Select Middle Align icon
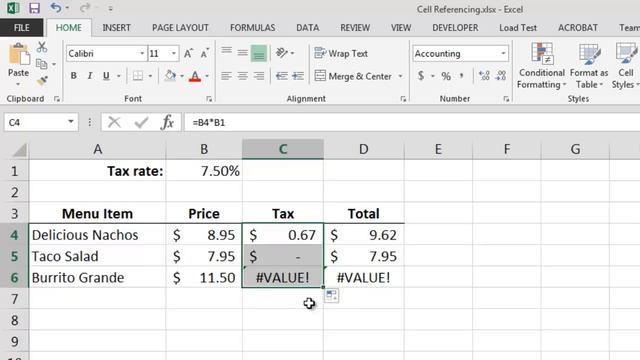 242,52
